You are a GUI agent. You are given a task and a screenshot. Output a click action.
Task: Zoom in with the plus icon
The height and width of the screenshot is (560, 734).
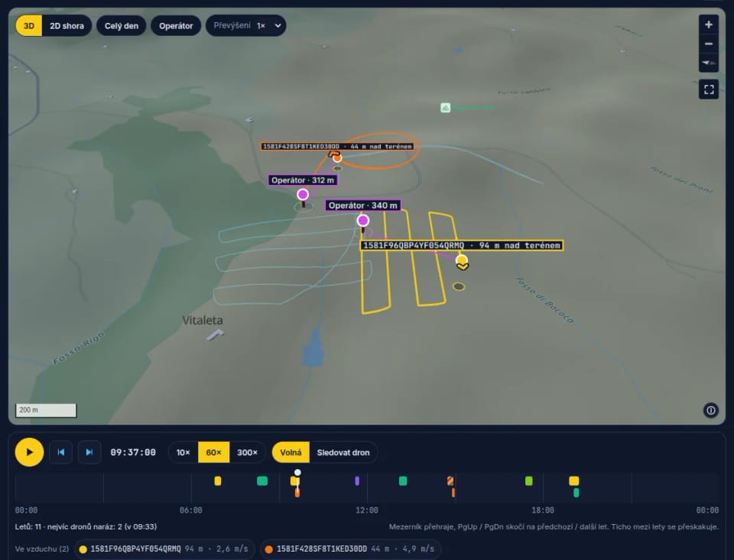click(x=708, y=24)
